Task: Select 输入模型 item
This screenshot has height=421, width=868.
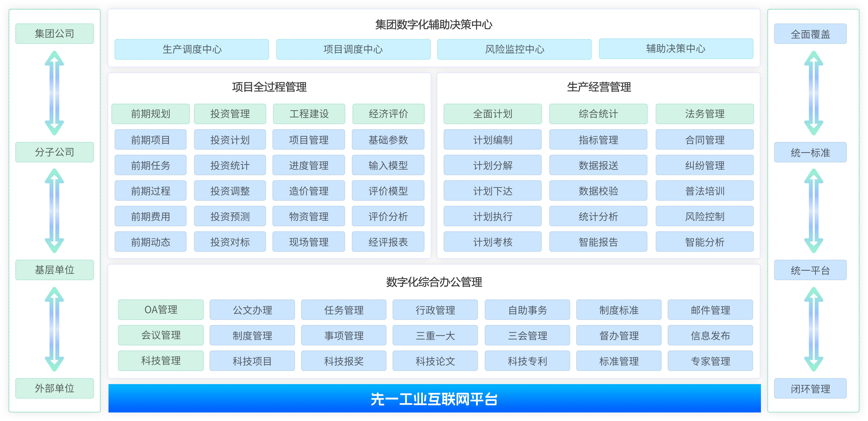Action: (388, 165)
